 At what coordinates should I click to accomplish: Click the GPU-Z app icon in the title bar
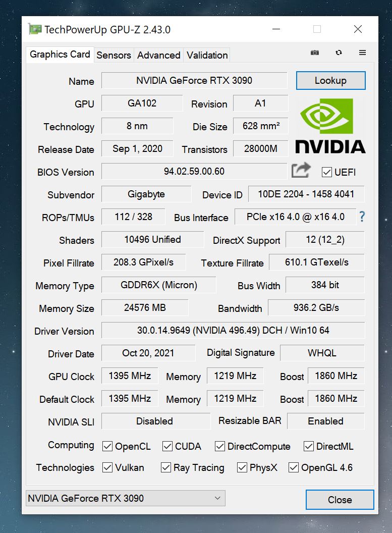click(x=35, y=29)
